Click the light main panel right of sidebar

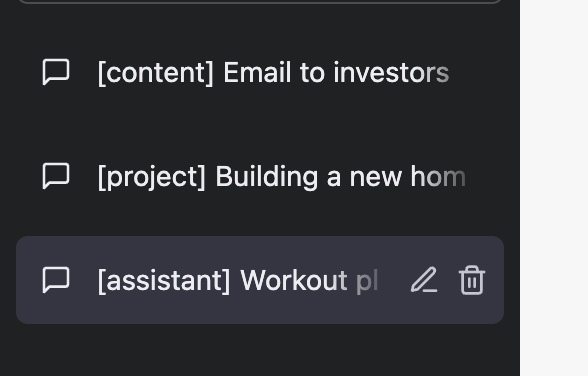554,188
